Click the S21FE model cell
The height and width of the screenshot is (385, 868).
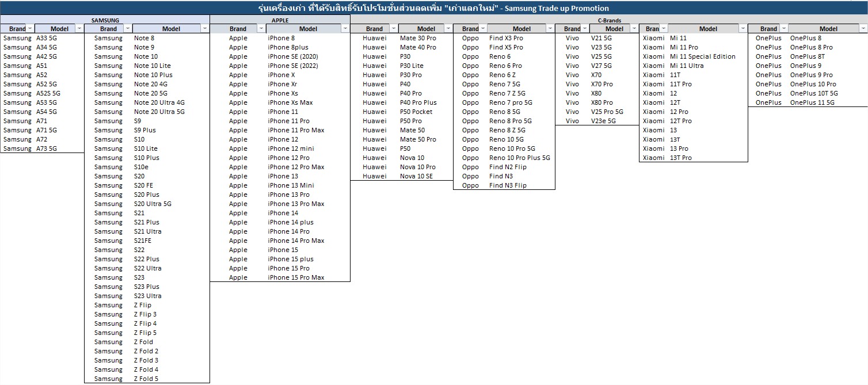pos(171,241)
